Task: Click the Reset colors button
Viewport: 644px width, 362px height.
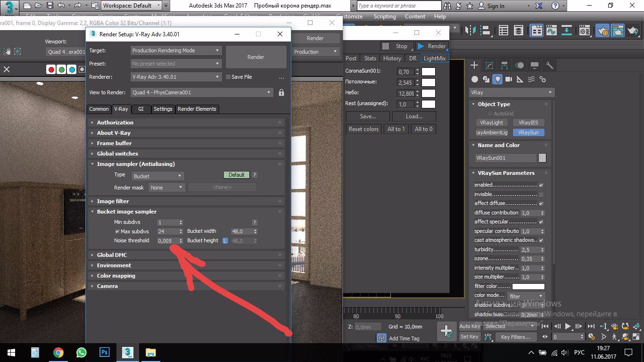Action: (x=363, y=129)
